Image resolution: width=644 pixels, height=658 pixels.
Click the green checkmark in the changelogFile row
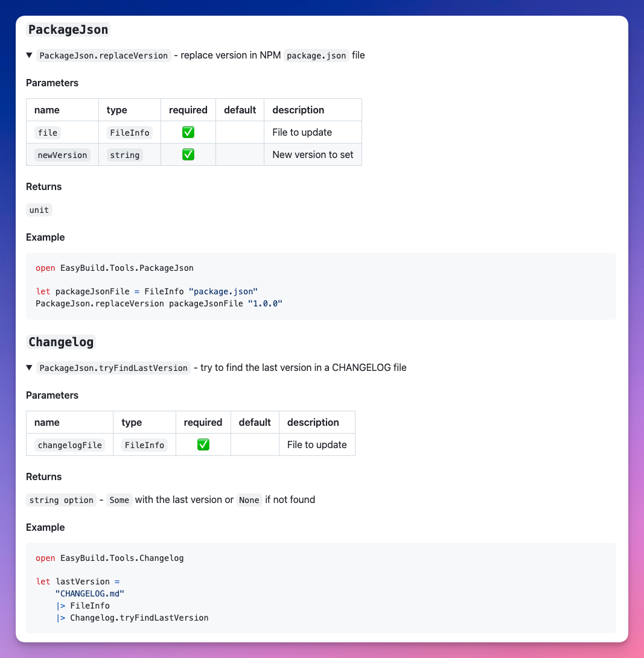[x=203, y=444]
